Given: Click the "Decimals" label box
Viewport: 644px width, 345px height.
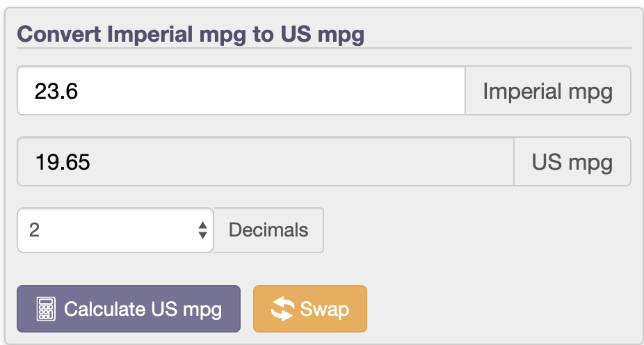Looking at the screenshot, I should point(268,230).
